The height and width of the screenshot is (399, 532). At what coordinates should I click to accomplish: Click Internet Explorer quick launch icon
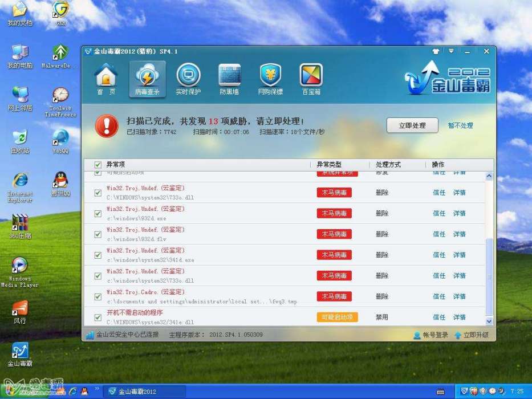72,391
